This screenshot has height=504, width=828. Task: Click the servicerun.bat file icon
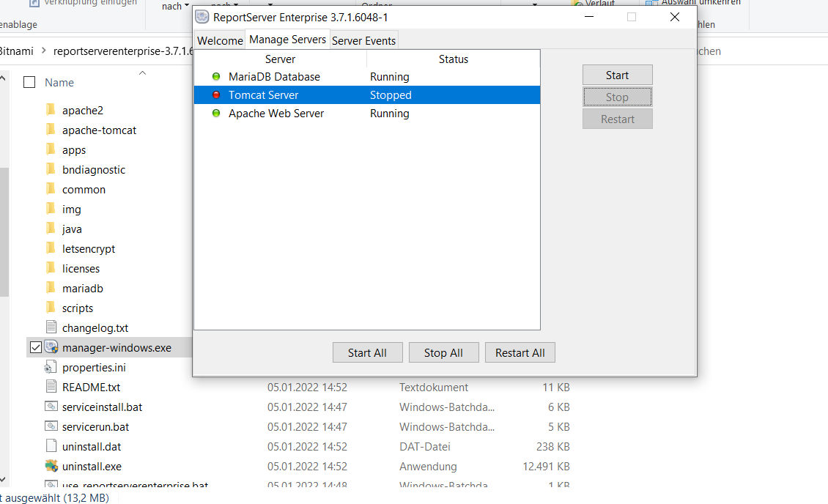[x=51, y=426]
